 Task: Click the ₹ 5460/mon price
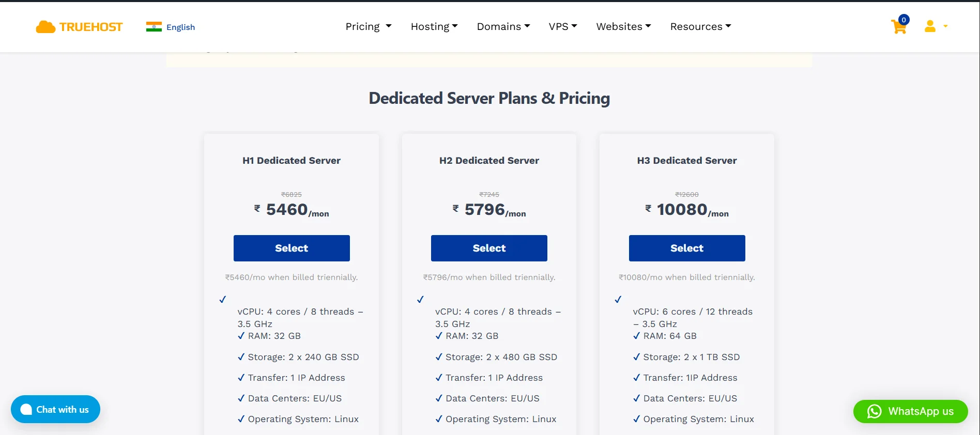pyautogui.click(x=292, y=210)
